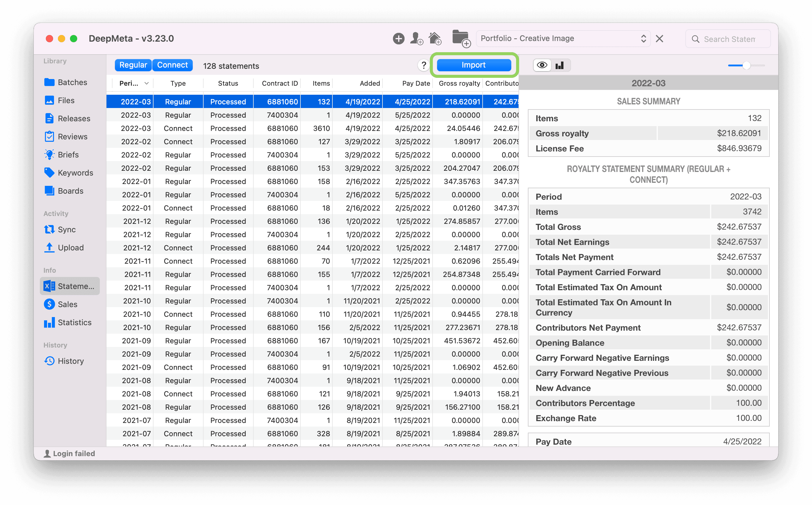Sort by the Added column header
This screenshot has height=505, width=812.
pos(357,83)
